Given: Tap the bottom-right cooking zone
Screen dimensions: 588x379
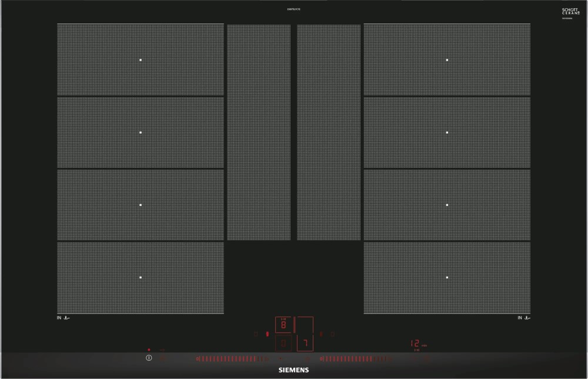Looking at the screenshot, I should coord(447,277).
